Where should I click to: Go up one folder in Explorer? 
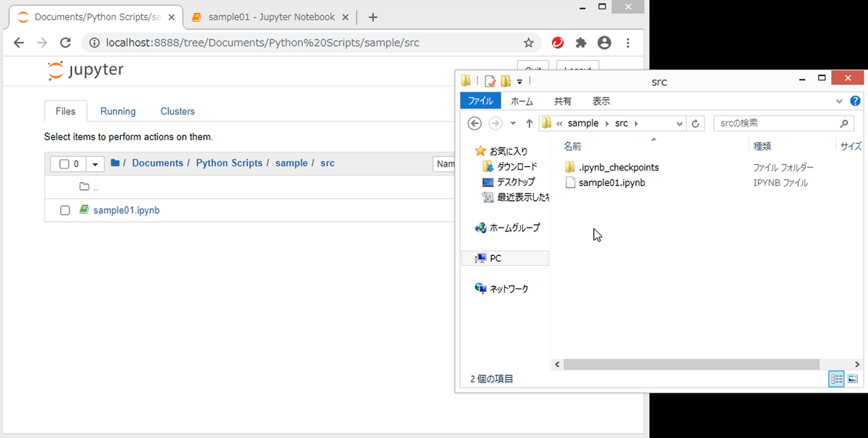tap(529, 124)
